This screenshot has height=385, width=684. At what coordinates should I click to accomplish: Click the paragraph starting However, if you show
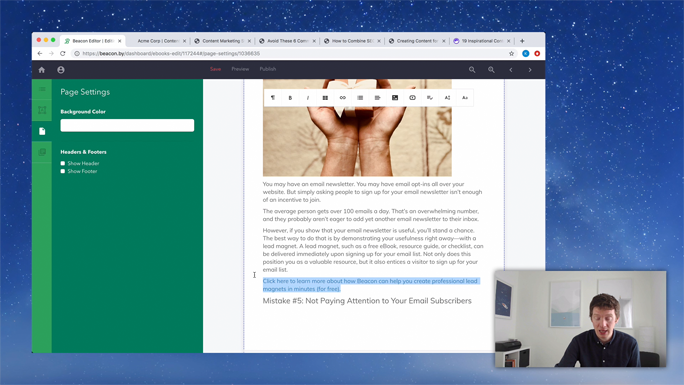coord(373,250)
